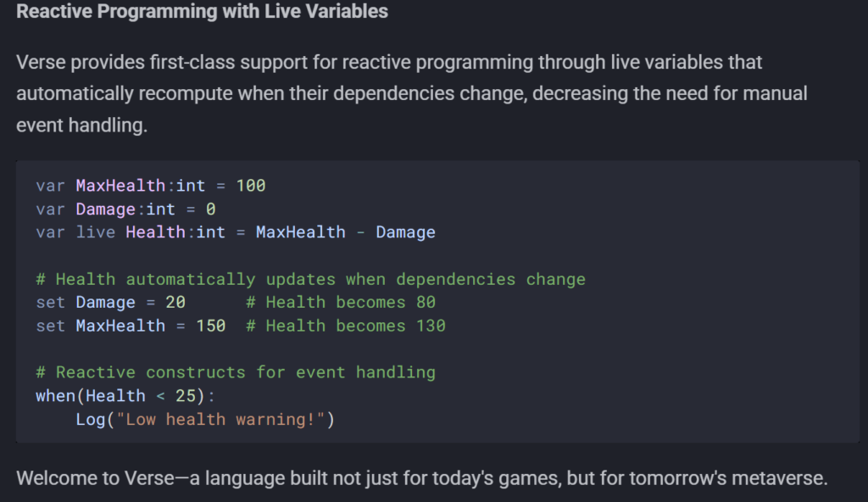Click the number 150 in the code

[211, 326]
